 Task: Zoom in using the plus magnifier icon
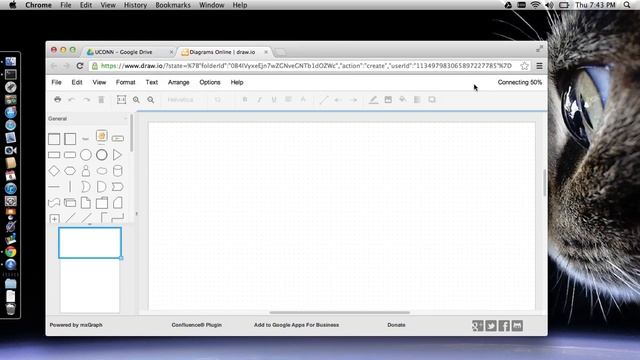point(136,100)
